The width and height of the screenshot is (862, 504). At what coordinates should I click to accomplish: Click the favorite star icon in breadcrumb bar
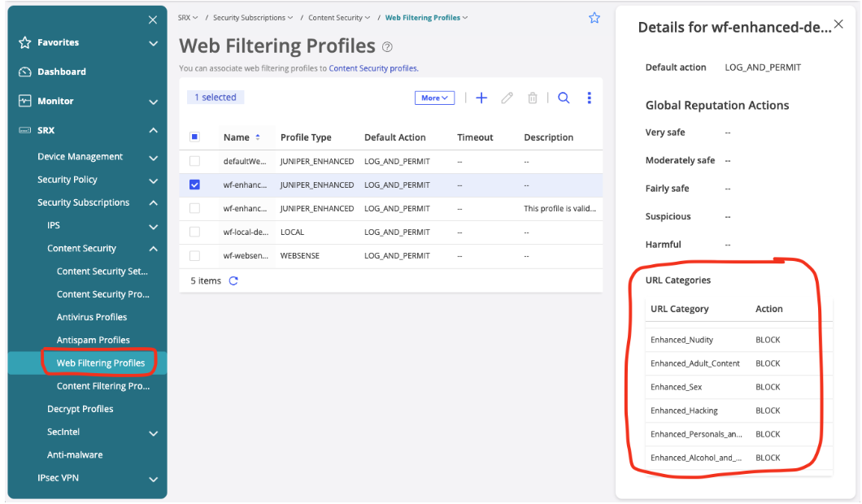tap(594, 18)
